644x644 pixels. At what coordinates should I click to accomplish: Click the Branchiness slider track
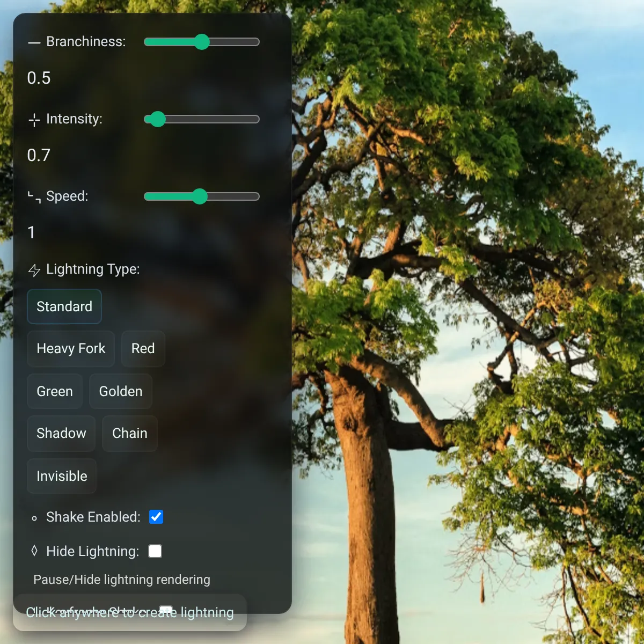tap(202, 42)
